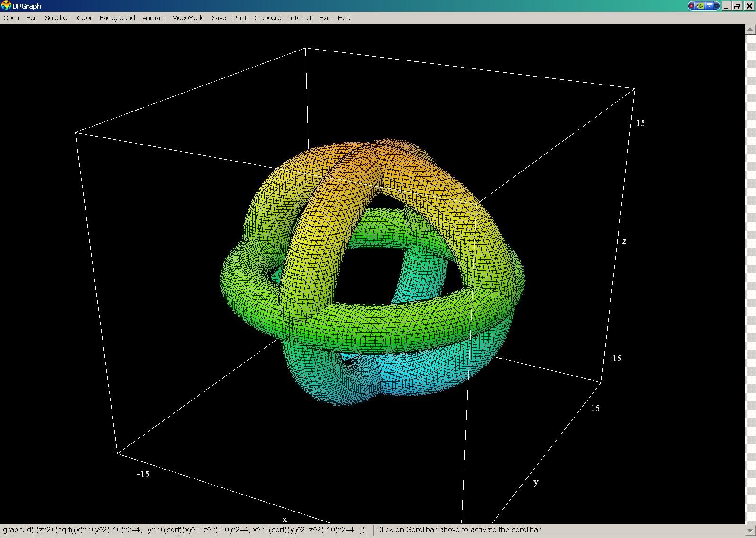Open the Color menu
The image size is (756, 538).
85,18
